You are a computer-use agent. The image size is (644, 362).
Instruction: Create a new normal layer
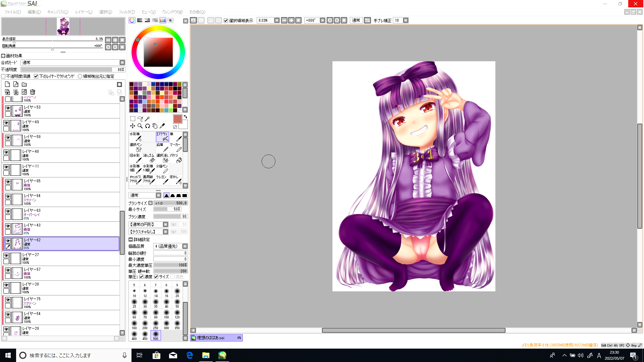click(x=7, y=84)
